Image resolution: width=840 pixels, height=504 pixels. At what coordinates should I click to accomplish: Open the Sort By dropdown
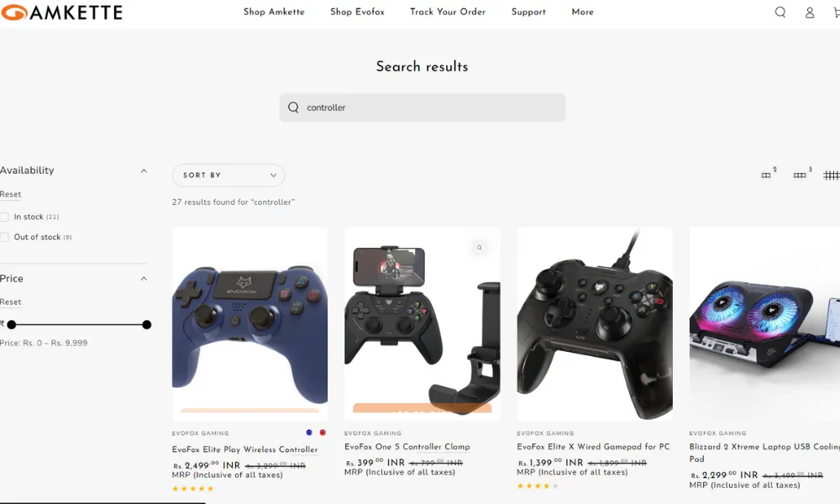tap(228, 176)
